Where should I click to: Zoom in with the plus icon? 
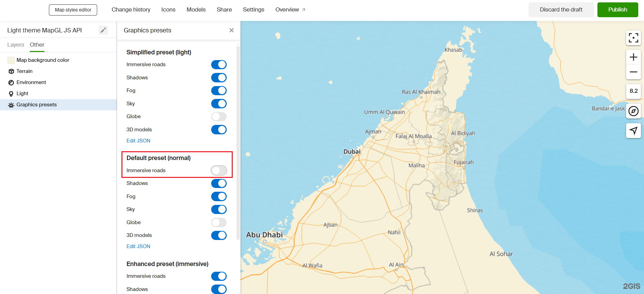click(633, 57)
